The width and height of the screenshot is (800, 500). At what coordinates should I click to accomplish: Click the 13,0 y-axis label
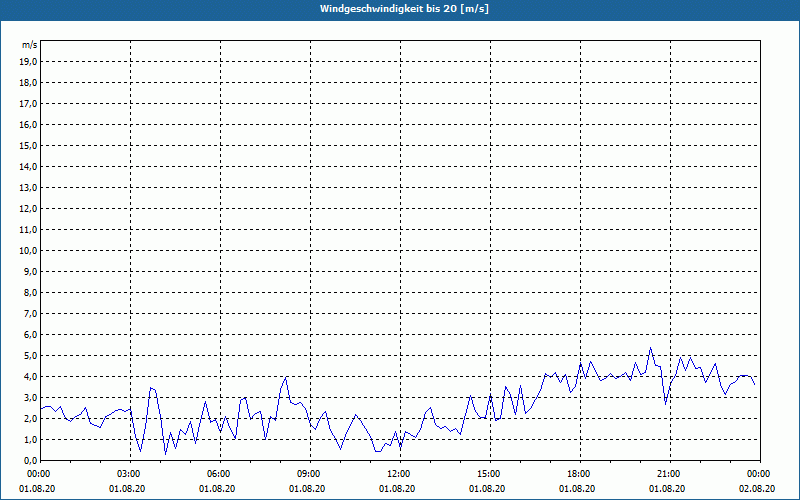tap(29, 187)
